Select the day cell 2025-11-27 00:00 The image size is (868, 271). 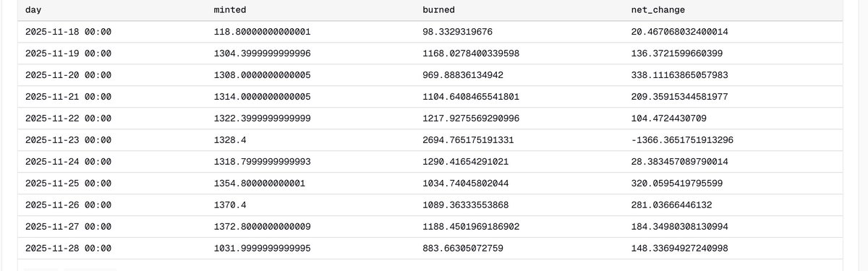click(x=68, y=227)
